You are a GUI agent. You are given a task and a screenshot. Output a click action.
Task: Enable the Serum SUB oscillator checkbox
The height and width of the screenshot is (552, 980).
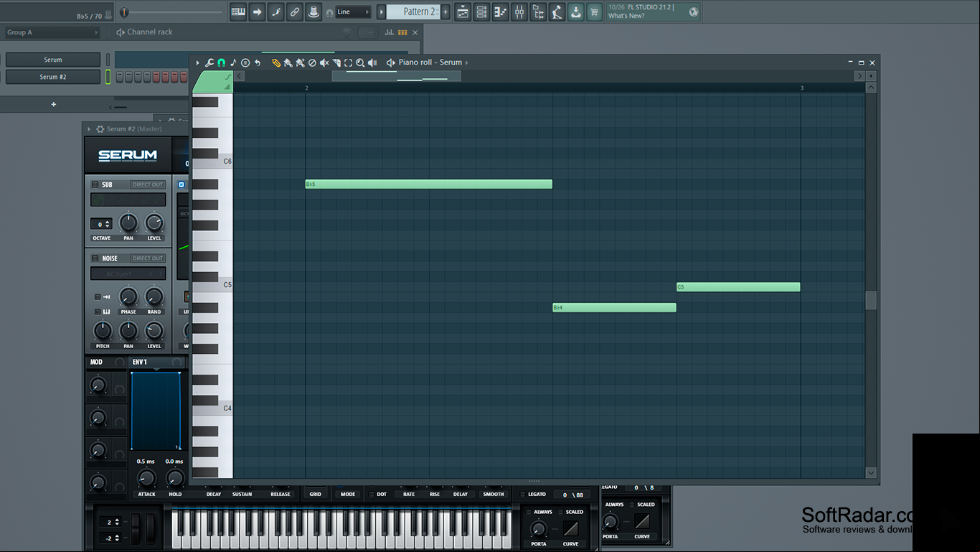click(95, 184)
